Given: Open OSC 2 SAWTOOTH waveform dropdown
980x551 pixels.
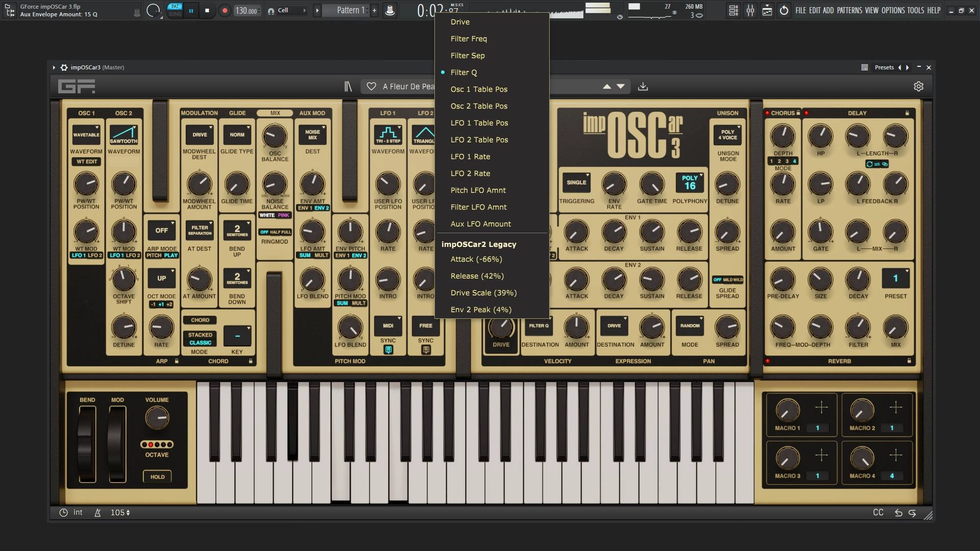Looking at the screenshot, I should point(124,135).
